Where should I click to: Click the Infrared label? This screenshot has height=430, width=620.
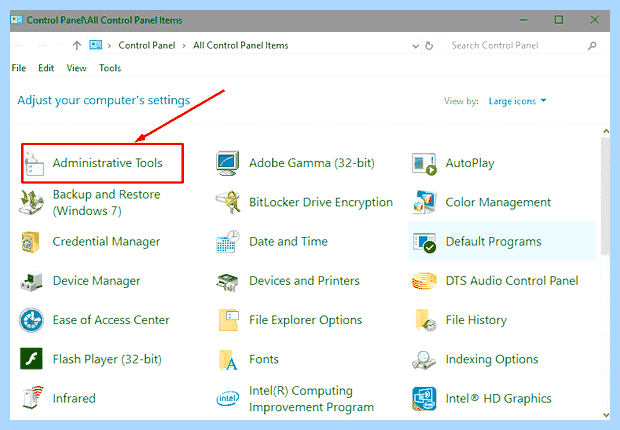74,398
